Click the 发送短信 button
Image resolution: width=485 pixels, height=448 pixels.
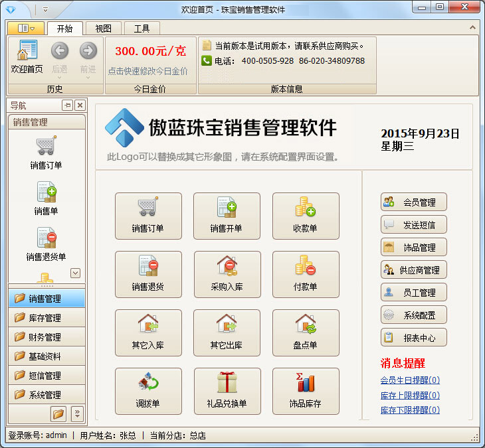(414, 224)
